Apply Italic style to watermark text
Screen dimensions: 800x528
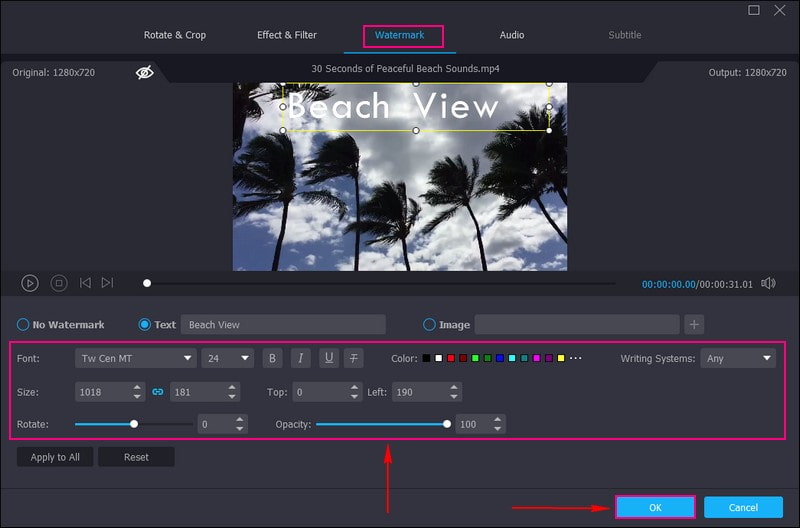point(300,358)
